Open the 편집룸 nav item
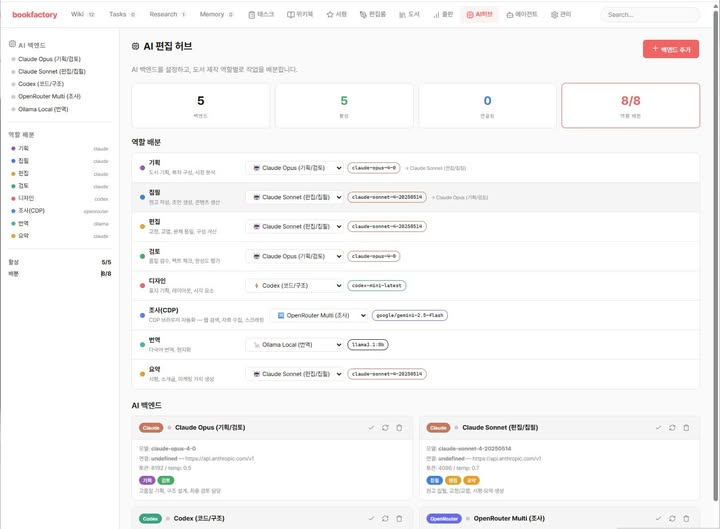The width and height of the screenshot is (720, 529). (x=372, y=15)
